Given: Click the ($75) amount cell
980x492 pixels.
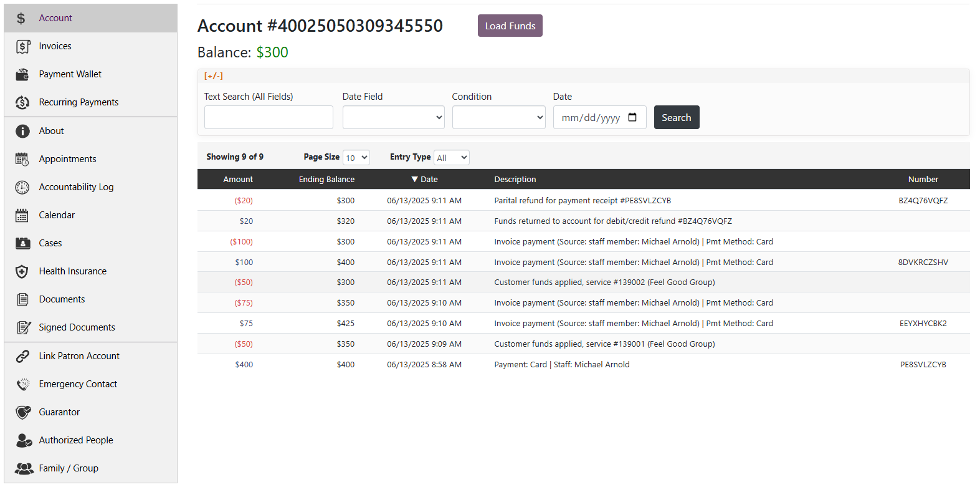Looking at the screenshot, I should tap(244, 303).
